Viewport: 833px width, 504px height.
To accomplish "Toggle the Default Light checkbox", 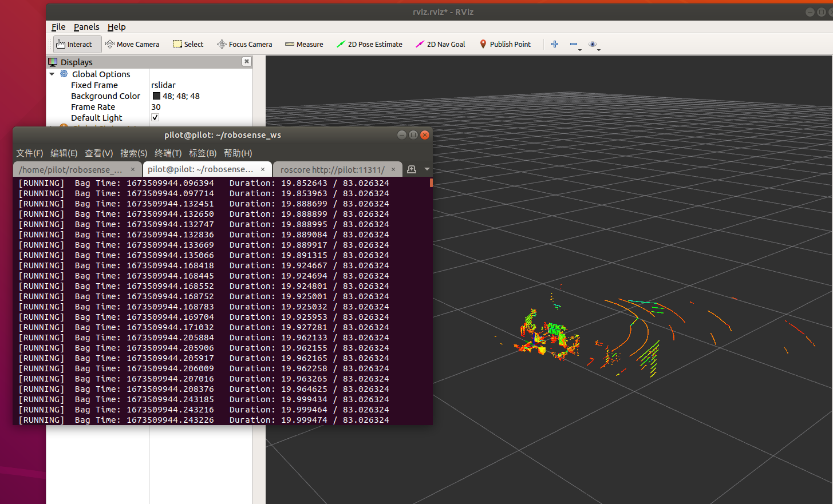I will [x=155, y=117].
